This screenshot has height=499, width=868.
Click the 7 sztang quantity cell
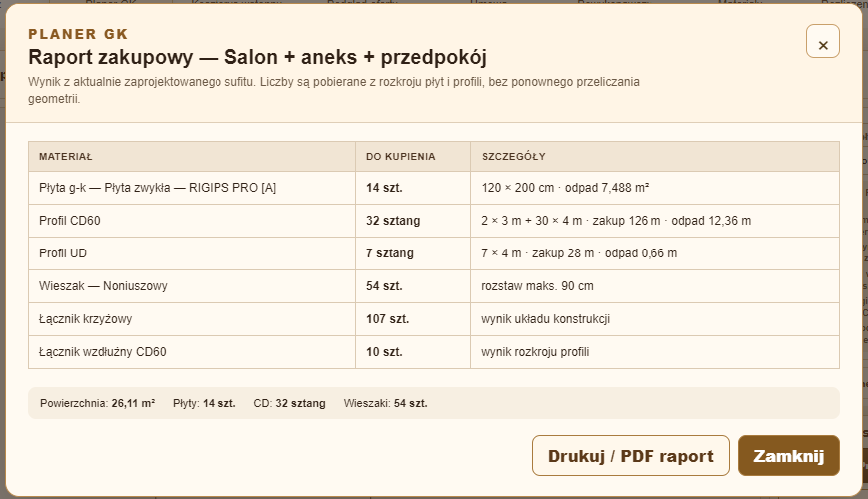coord(413,253)
